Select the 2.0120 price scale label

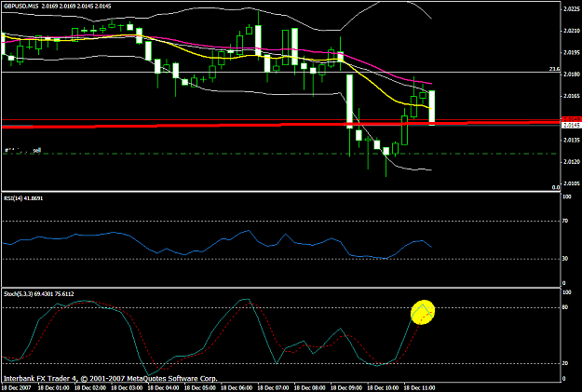pyautogui.click(x=572, y=161)
